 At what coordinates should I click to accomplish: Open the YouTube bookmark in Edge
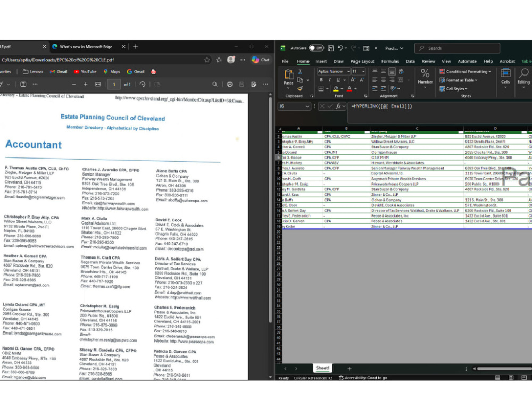(85, 72)
